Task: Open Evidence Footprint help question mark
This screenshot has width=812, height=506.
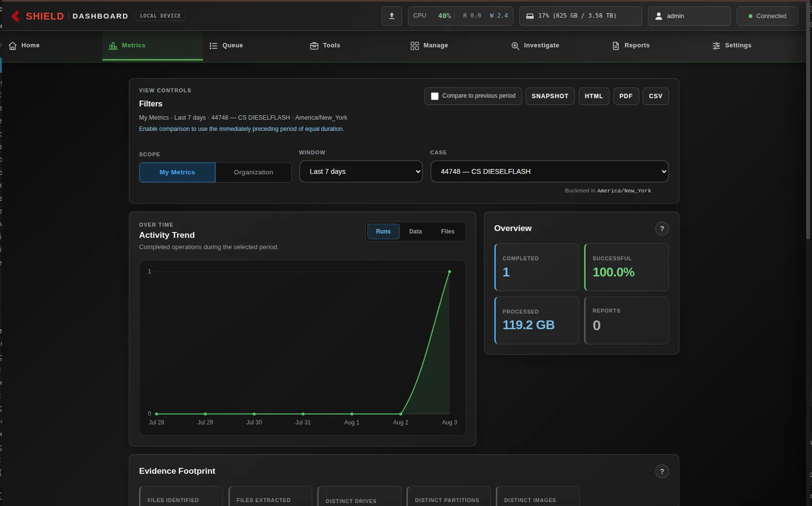Action: [662, 471]
